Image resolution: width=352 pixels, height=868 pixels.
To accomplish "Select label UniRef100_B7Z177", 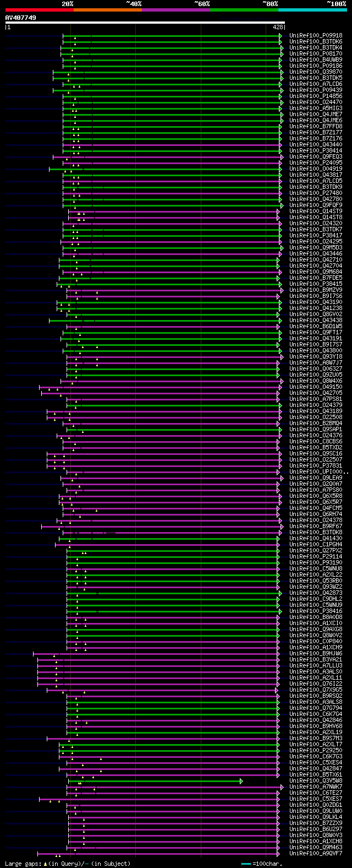I will 316,133.
